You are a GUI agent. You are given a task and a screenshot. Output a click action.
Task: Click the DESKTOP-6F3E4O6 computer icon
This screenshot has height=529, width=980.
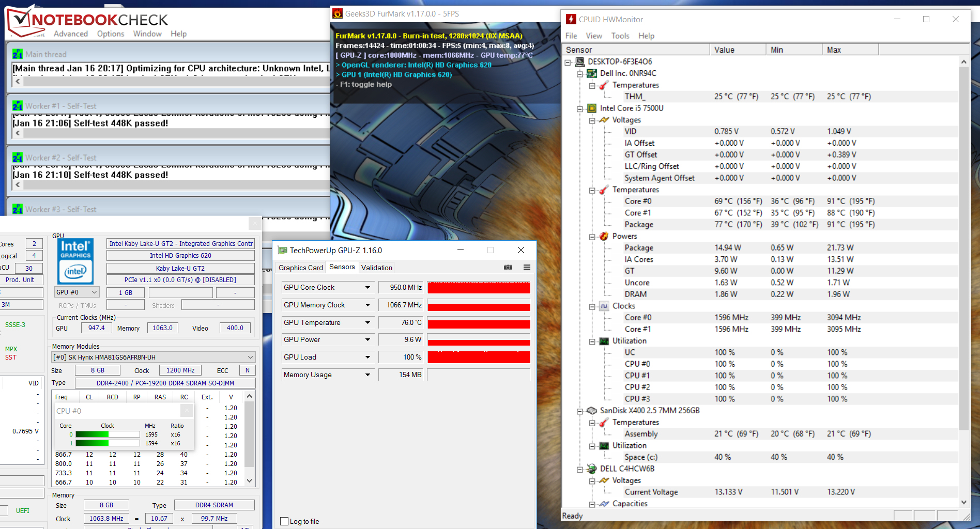(x=580, y=62)
